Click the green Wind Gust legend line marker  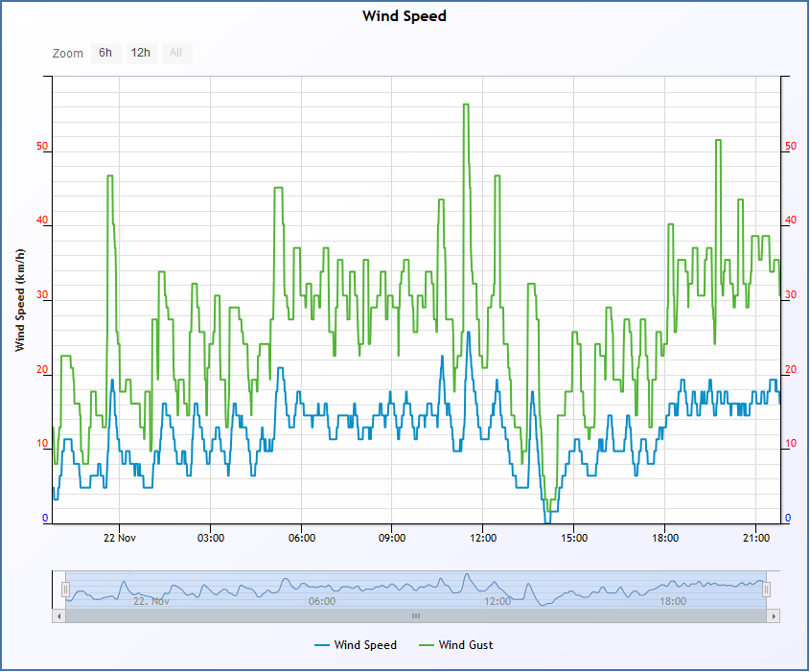(427, 646)
